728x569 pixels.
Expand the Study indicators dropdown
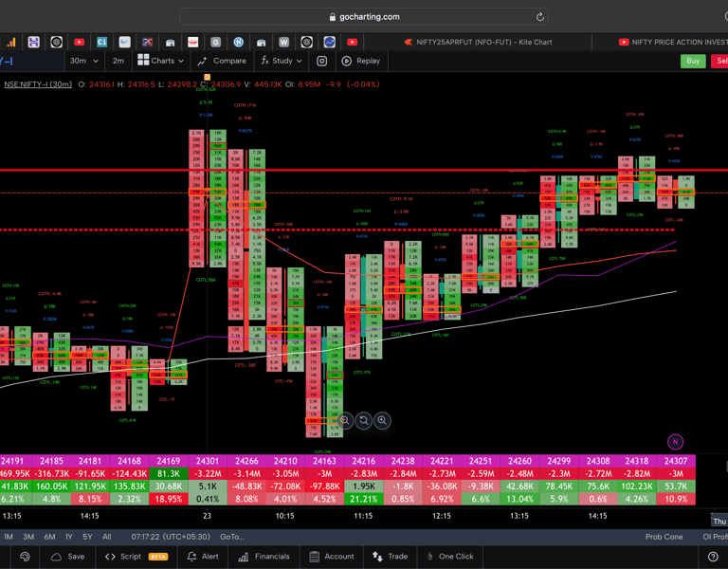click(x=299, y=61)
